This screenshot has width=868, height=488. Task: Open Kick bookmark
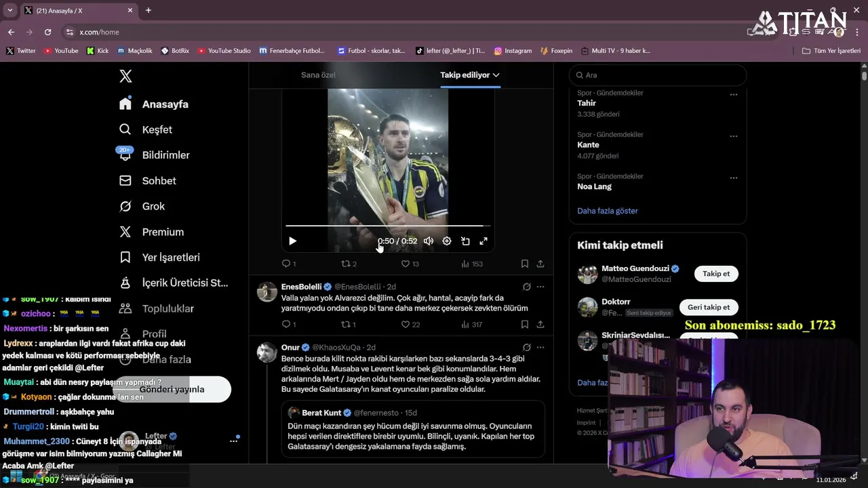[x=98, y=51]
